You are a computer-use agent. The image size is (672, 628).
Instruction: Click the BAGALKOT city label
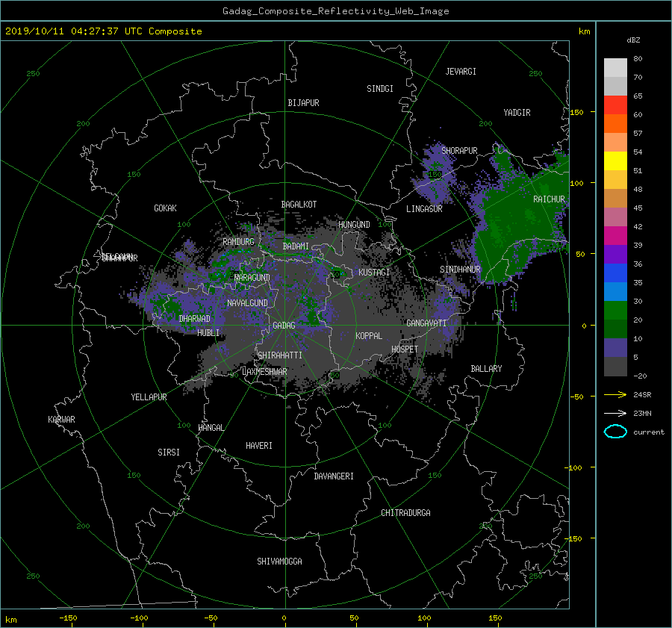(299, 205)
